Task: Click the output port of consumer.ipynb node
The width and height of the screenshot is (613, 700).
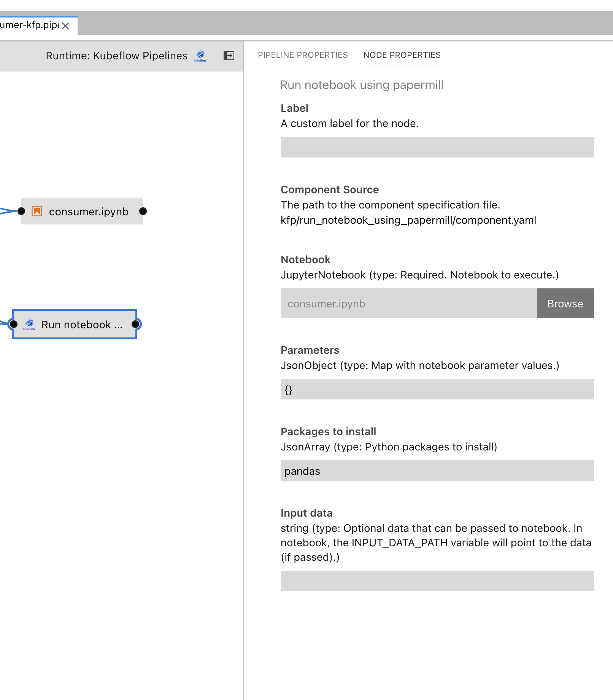Action: click(x=143, y=212)
